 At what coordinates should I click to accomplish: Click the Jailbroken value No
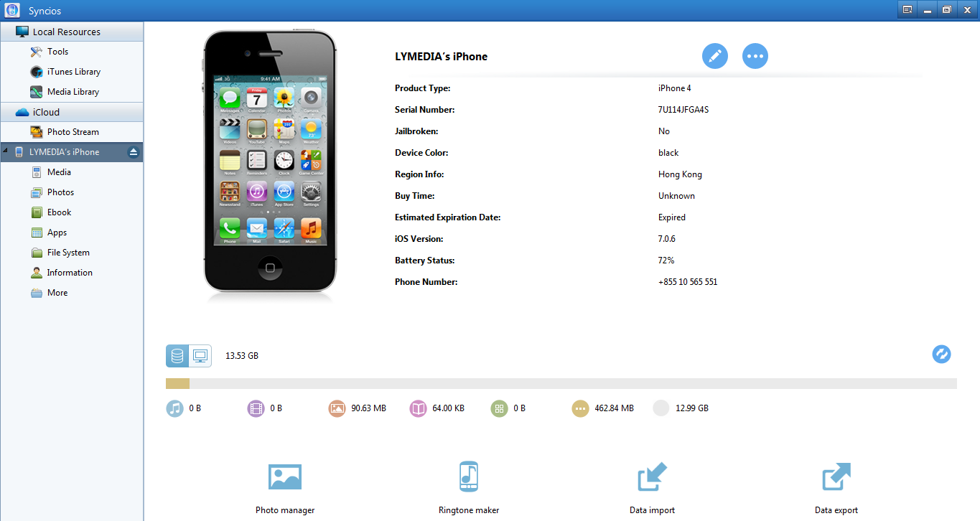tap(664, 131)
